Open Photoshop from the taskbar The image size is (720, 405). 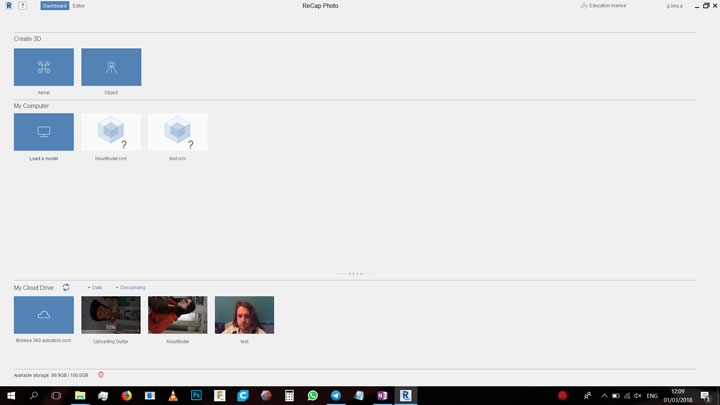[x=196, y=395]
